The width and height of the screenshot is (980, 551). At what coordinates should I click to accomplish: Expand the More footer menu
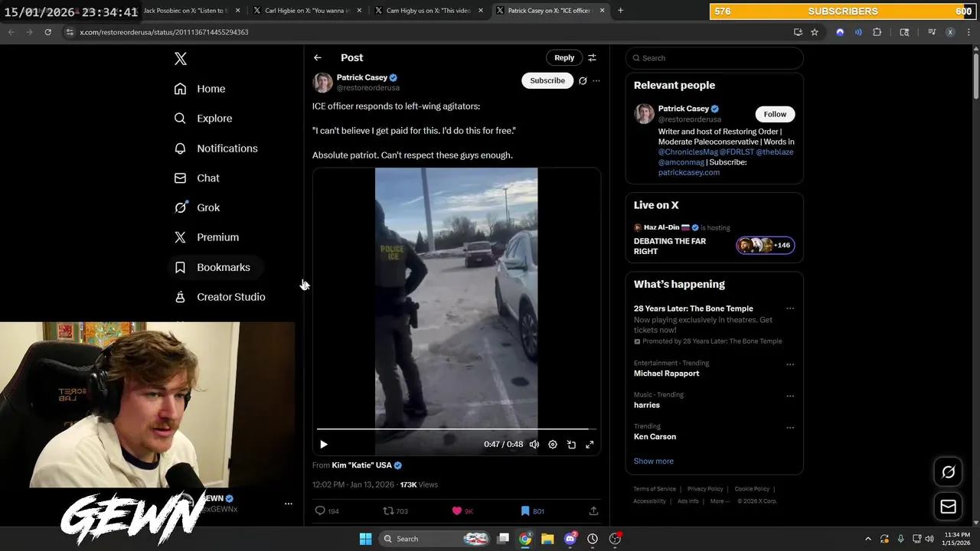(720, 501)
